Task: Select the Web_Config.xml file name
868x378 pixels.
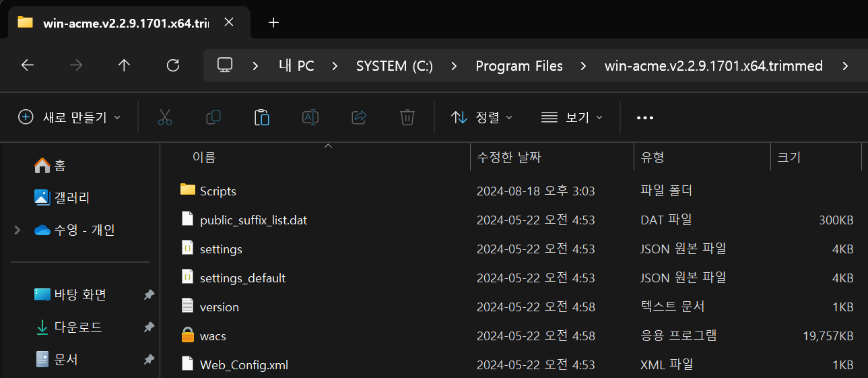Action: click(244, 365)
